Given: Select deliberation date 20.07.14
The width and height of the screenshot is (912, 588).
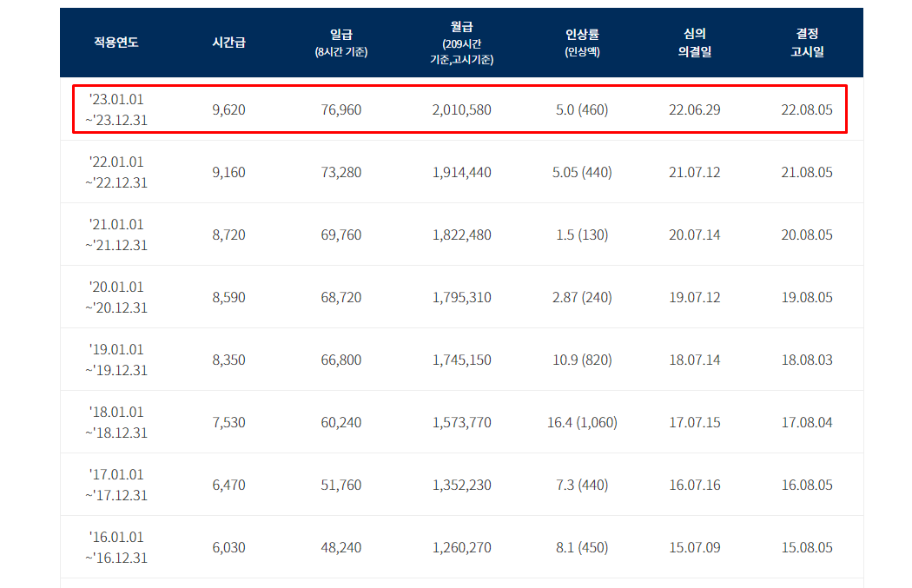Looking at the screenshot, I should coord(695,235).
